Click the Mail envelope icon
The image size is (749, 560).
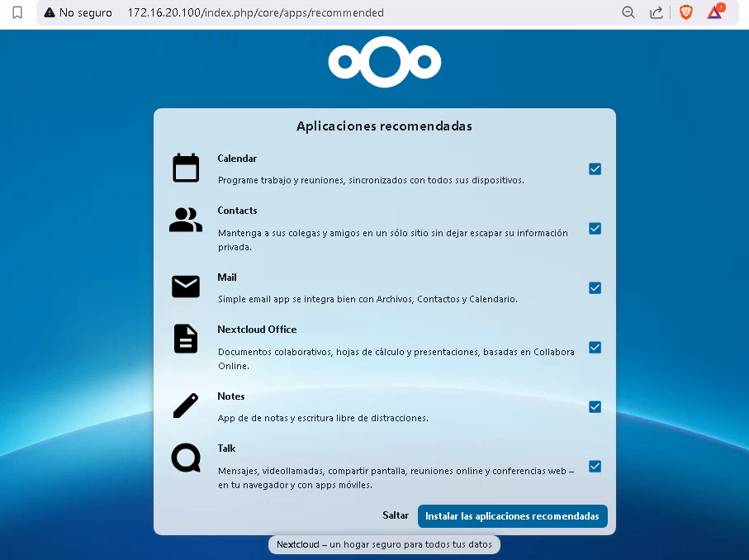[x=186, y=287]
